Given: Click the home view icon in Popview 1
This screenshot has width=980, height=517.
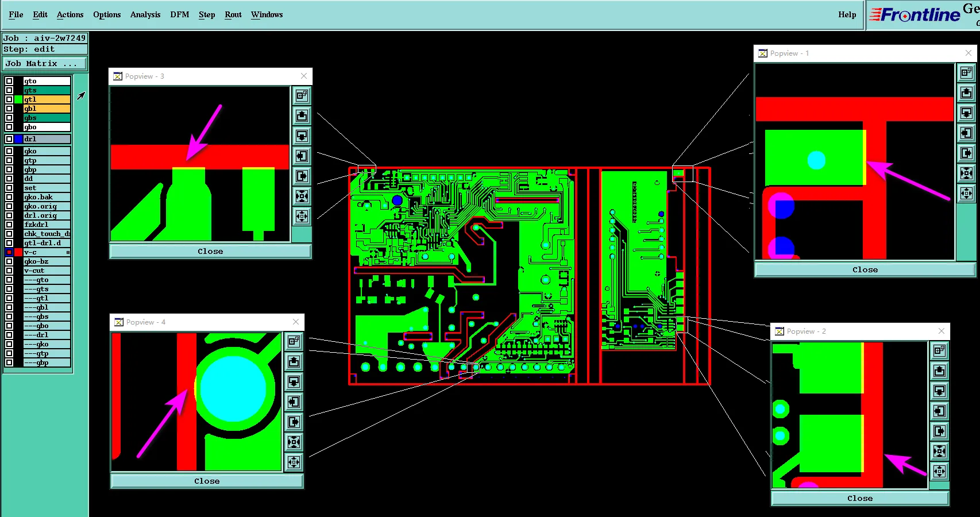Looking at the screenshot, I should point(967,72).
